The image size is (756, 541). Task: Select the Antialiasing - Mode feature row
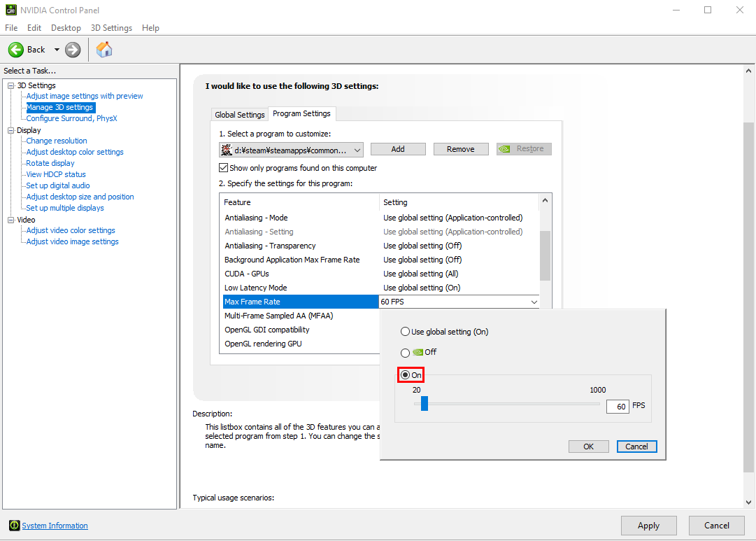point(380,218)
